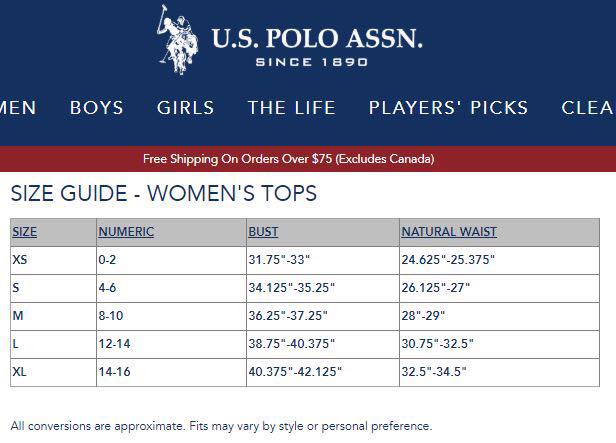
Task: Click the BUST column header
Action: tap(263, 232)
